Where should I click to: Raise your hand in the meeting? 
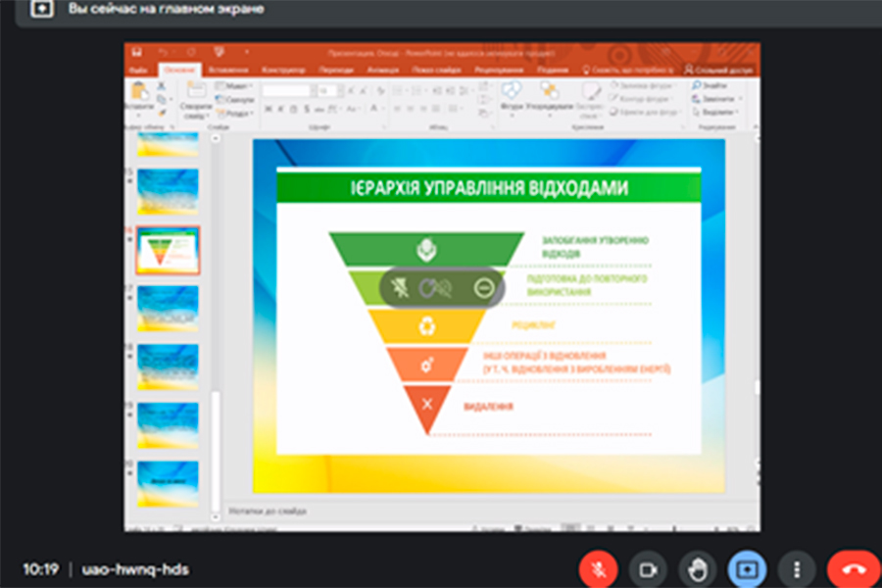698,569
